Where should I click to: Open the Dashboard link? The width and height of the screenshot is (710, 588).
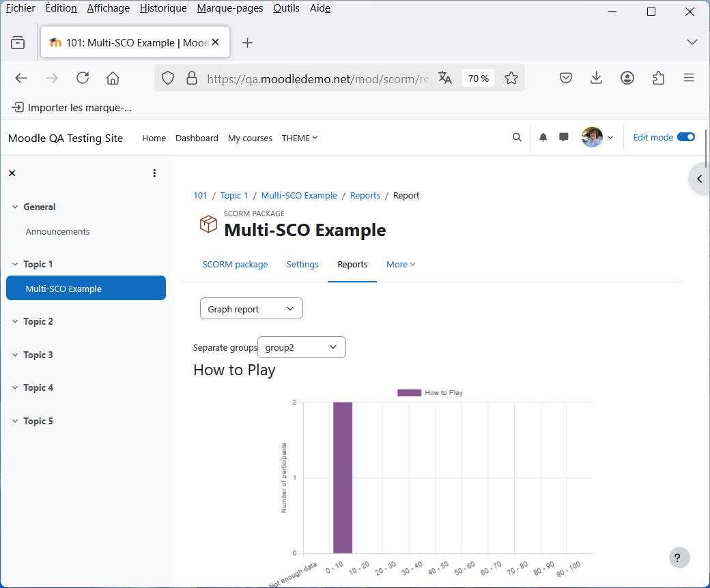point(197,138)
